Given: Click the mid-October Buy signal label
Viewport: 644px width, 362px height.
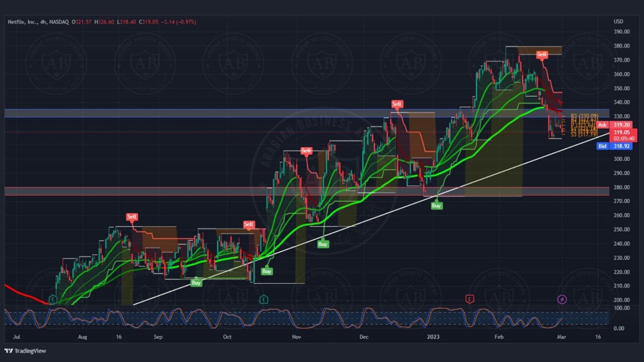Looking at the screenshot, I should pos(267,271).
